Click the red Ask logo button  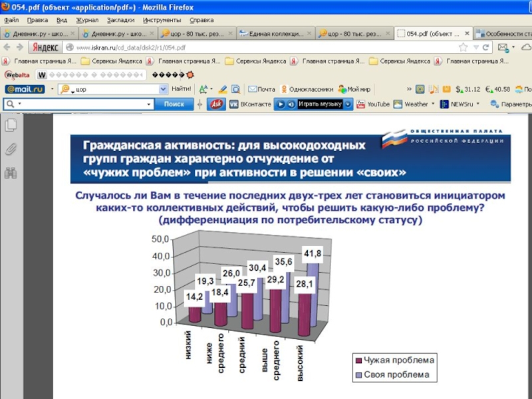coord(217,104)
